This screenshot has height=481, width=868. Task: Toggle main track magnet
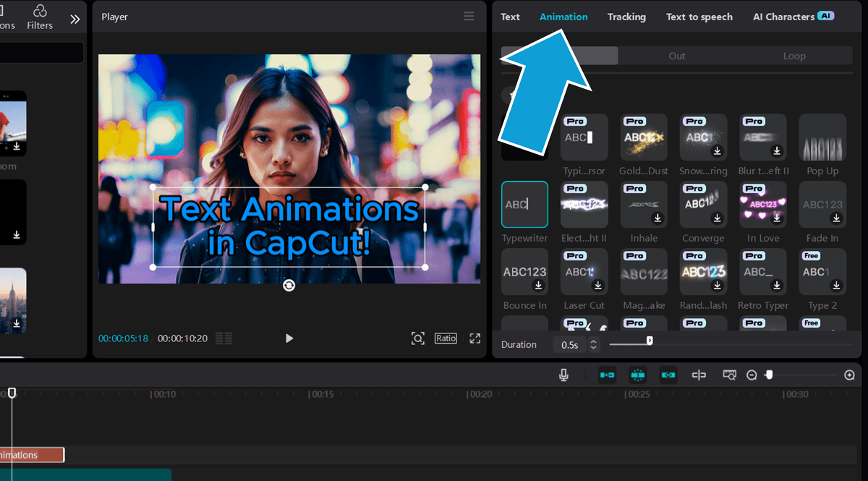tap(607, 375)
